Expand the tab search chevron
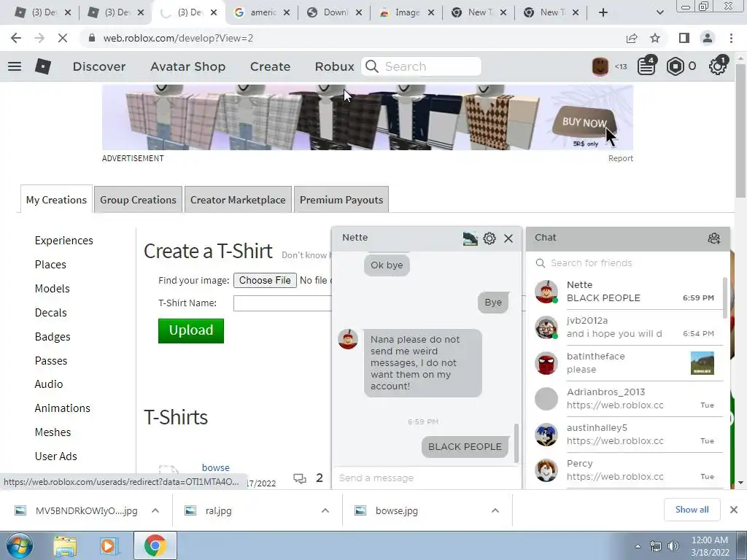 tap(659, 12)
